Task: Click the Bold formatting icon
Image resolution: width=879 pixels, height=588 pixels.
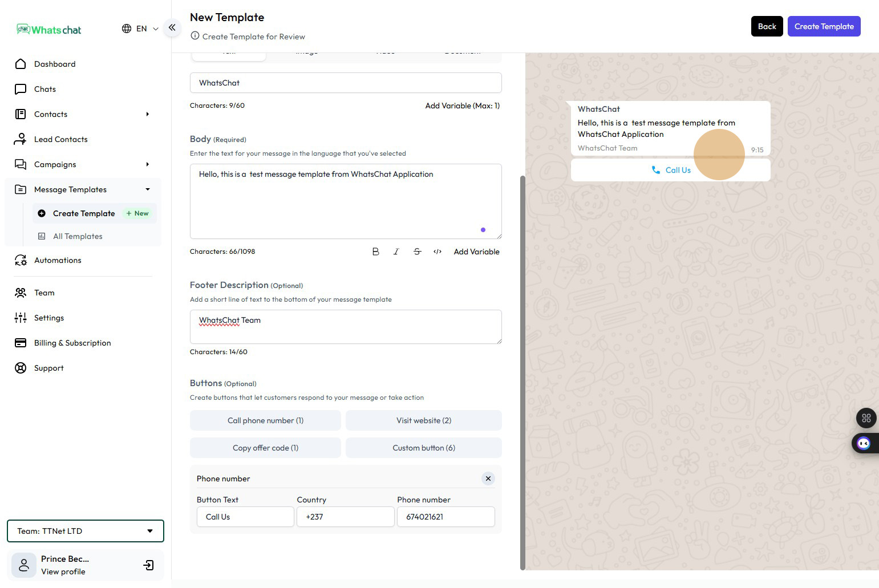Action: 375,252
